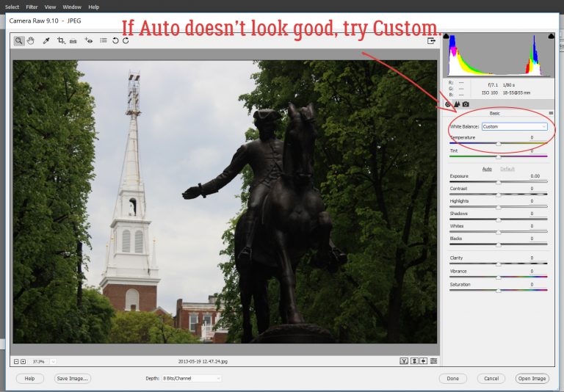This screenshot has height=392, width=564.
Task: Open the Basic panel tab icon
Action: pos(448,104)
